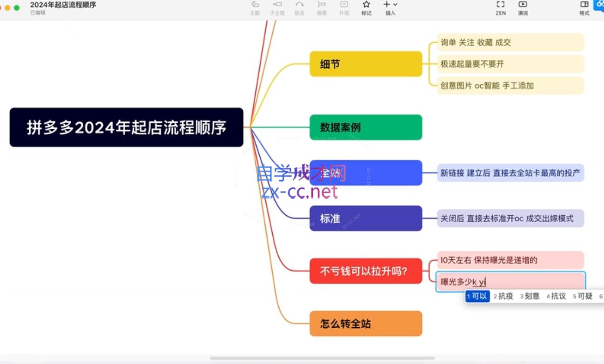
Task: Open the 插入 (Insert) plus dropdown
Action: [x=390, y=5]
